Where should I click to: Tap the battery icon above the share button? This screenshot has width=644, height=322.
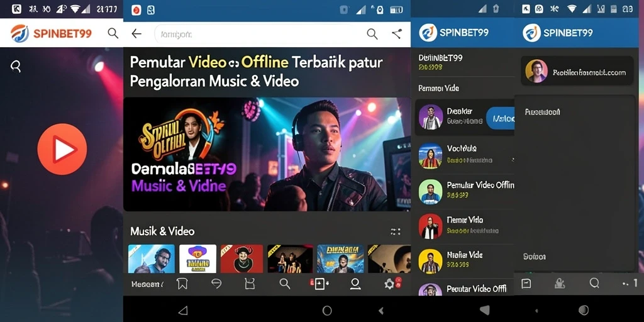(x=396, y=10)
